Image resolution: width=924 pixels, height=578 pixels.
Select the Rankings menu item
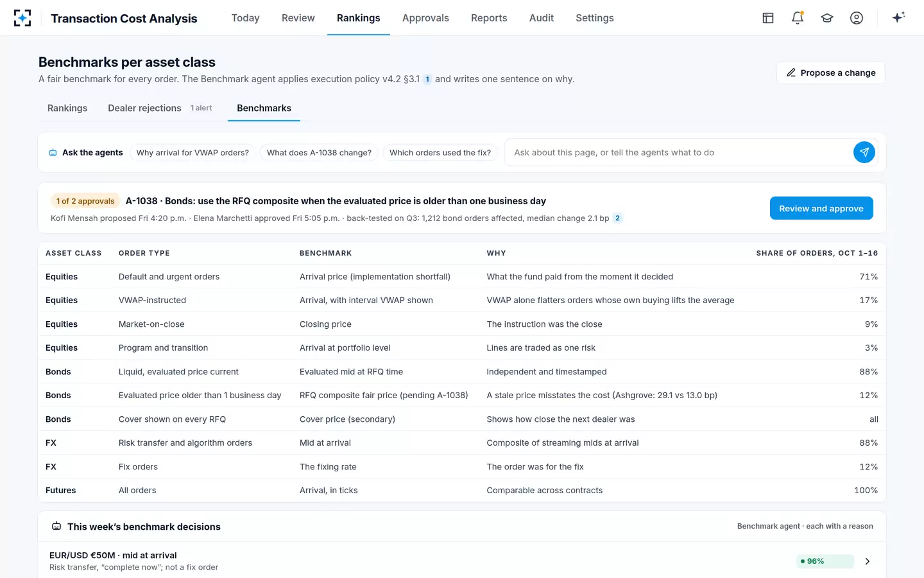(359, 18)
